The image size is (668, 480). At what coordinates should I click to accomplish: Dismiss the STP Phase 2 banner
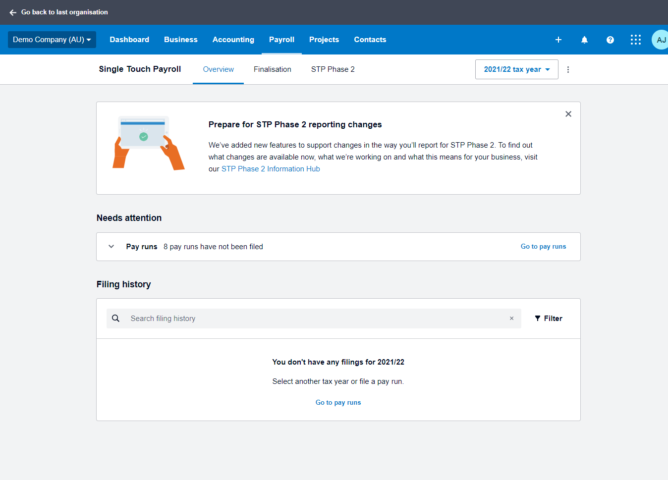click(568, 114)
